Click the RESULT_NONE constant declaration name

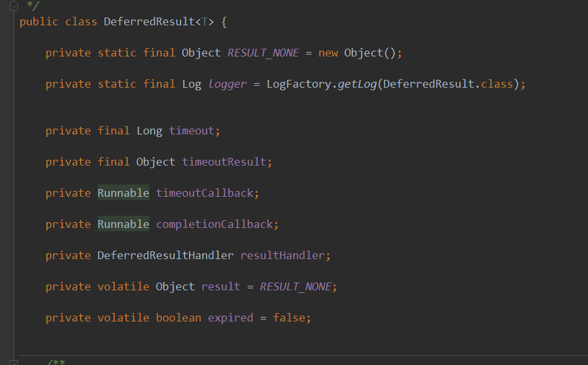point(262,53)
